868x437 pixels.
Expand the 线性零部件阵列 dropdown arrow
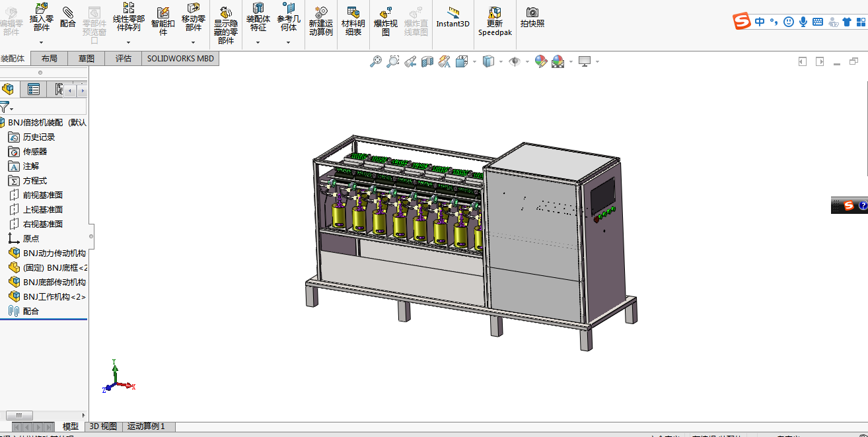pyautogui.click(x=128, y=43)
